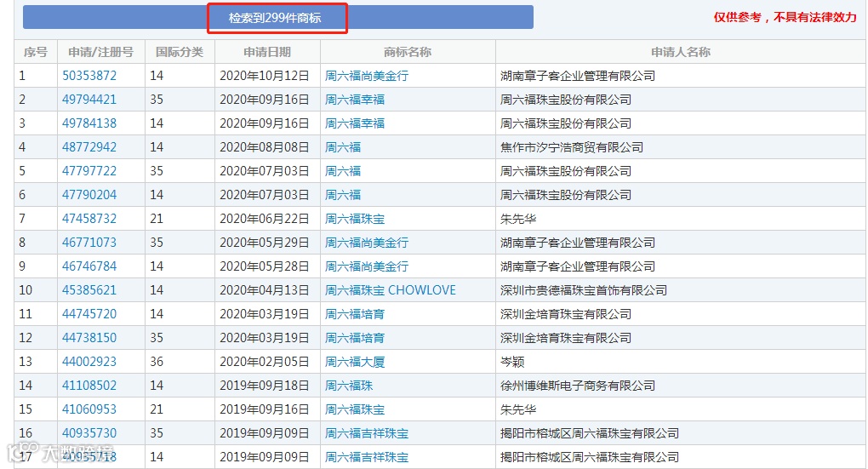The width and height of the screenshot is (868, 469).
Task: Click the 国际分类 column header
Action: coord(180,51)
